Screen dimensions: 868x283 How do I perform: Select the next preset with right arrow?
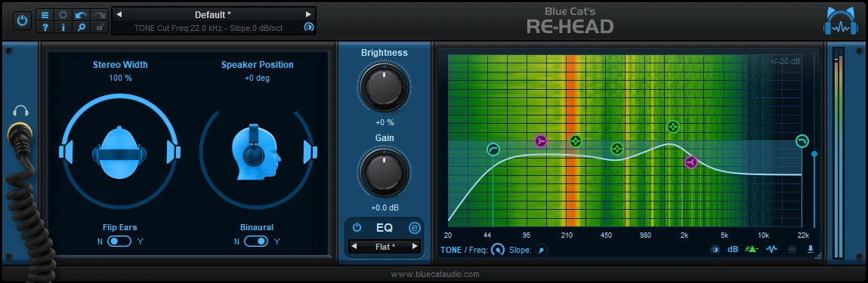coord(308,15)
